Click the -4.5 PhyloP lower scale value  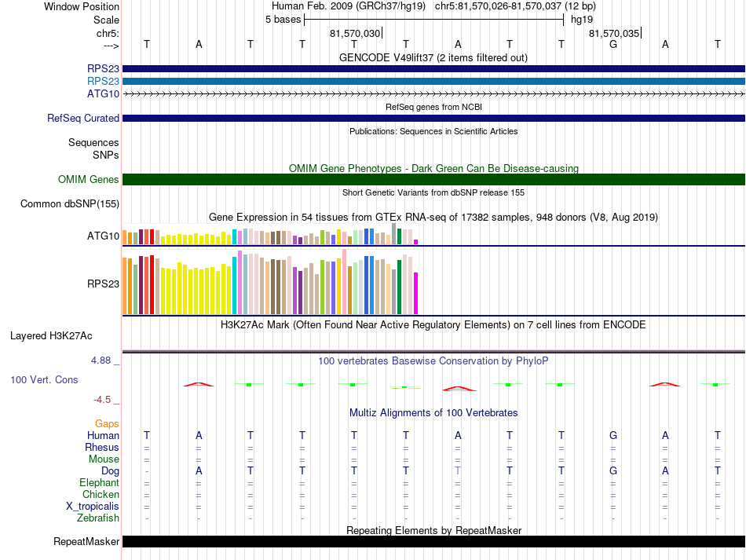(102, 400)
